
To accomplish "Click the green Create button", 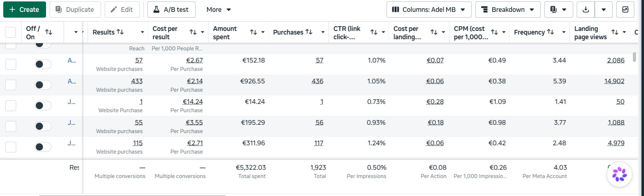I will (x=24, y=10).
